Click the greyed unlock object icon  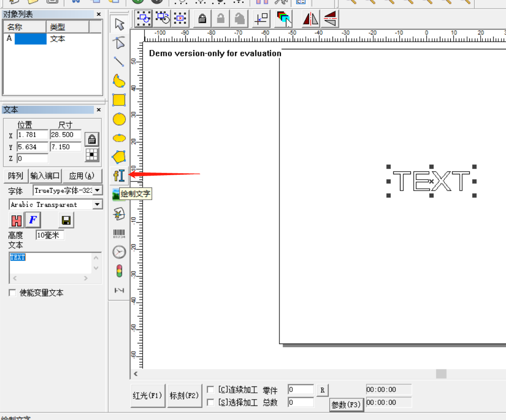click(221, 19)
